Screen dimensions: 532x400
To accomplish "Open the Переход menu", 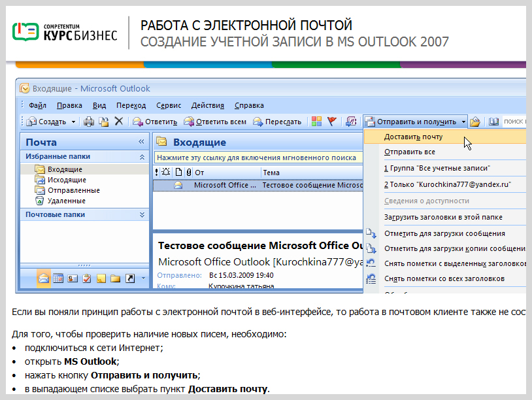I will coord(131,105).
